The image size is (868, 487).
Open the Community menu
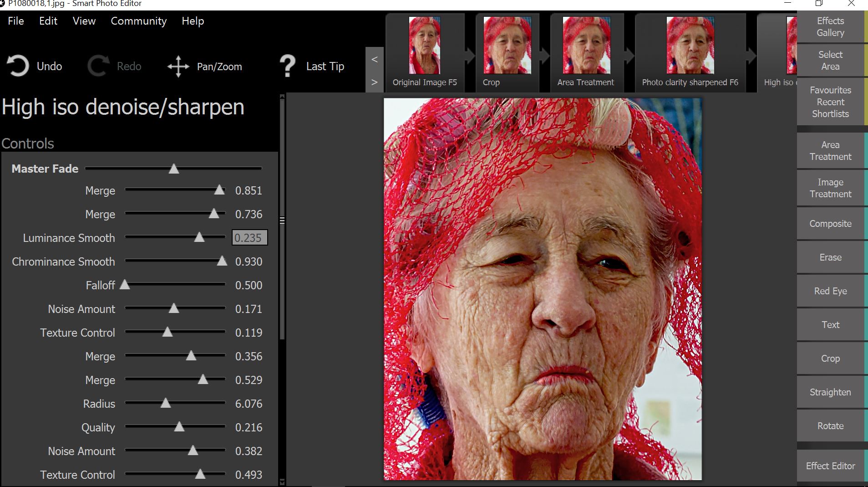(139, 21)
